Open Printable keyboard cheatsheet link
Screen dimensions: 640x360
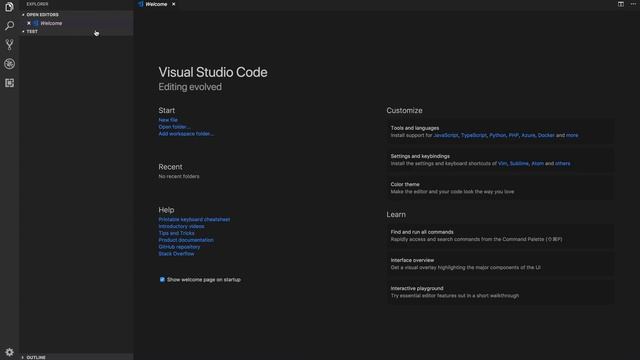pyautogui.click(x=194, y=220)
